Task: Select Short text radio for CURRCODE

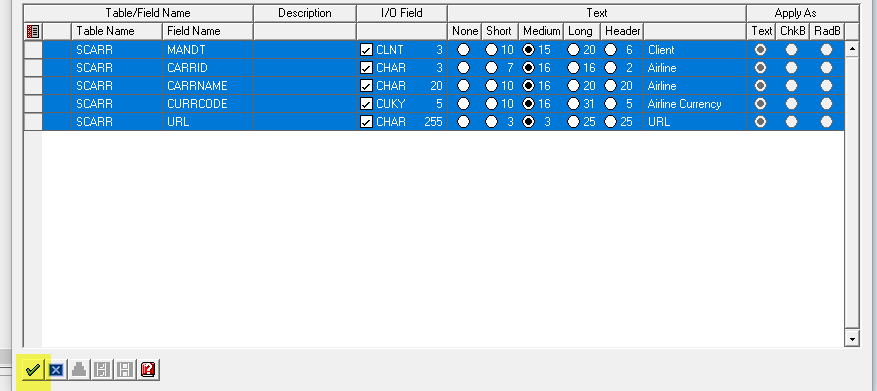Action: click(x=491, y=103)
